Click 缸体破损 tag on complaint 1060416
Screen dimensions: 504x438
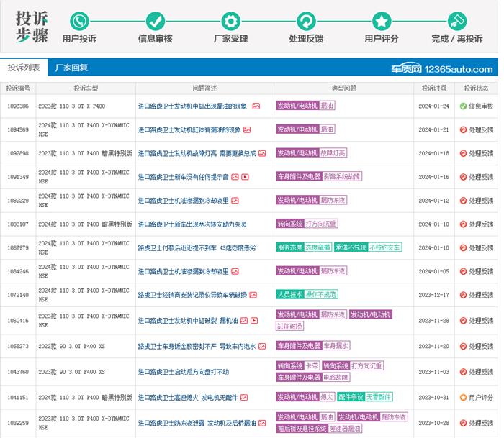[x=290, y=326]
